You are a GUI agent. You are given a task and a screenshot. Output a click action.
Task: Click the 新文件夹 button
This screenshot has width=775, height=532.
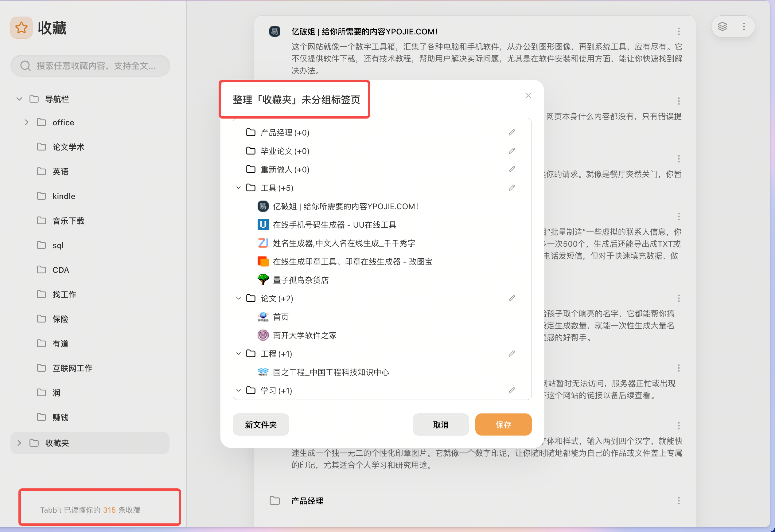261,424
